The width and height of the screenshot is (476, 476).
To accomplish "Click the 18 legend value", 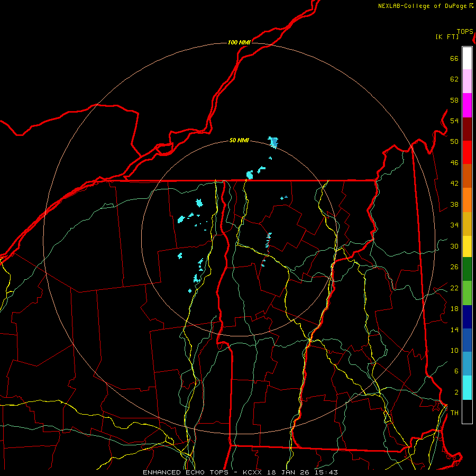I will pyautogui.click(x=454, y=309).
